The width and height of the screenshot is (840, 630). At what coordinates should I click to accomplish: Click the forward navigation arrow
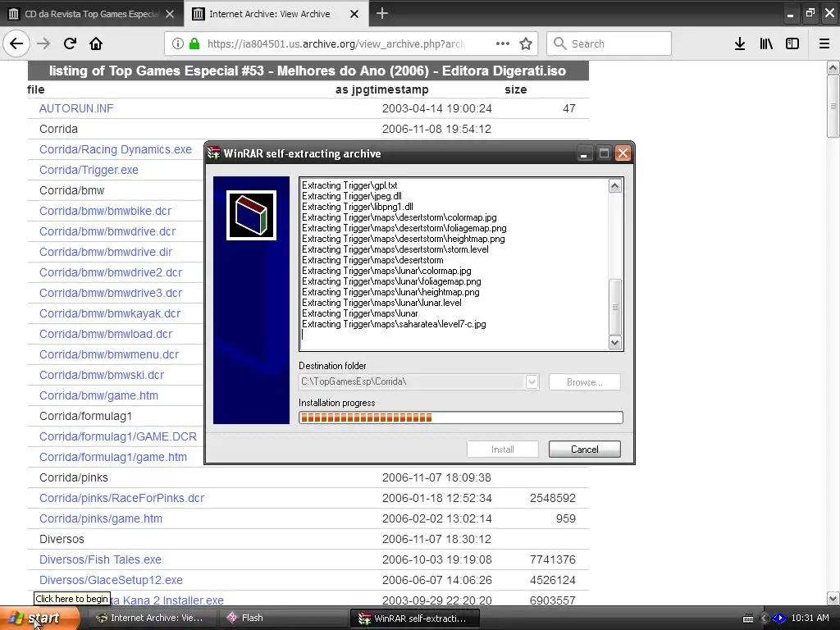[x=43, y=43]
